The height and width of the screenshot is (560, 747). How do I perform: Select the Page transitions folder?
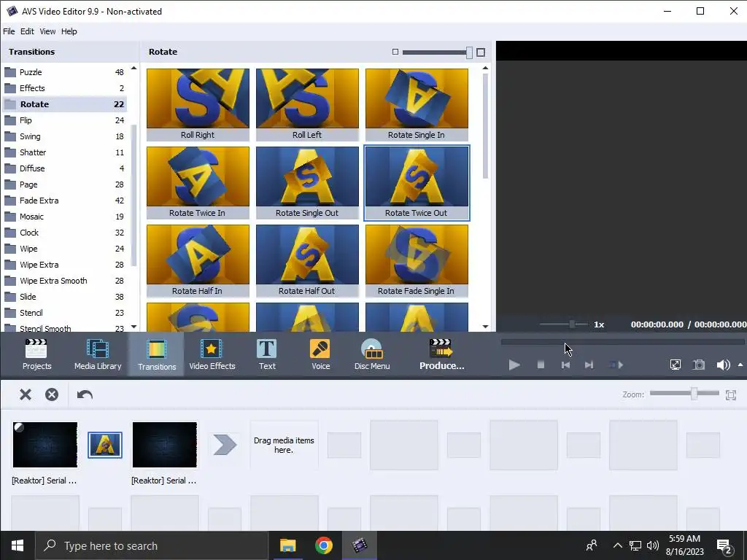pos(64,184)
